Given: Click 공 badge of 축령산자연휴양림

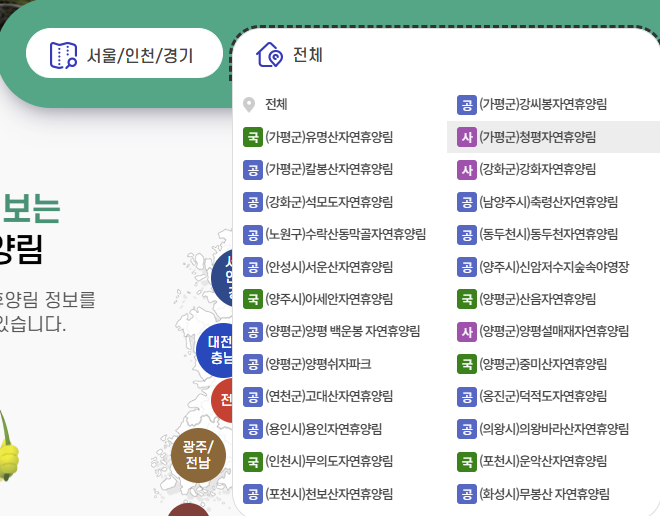Looking at the screenshot, I should 467,202.
